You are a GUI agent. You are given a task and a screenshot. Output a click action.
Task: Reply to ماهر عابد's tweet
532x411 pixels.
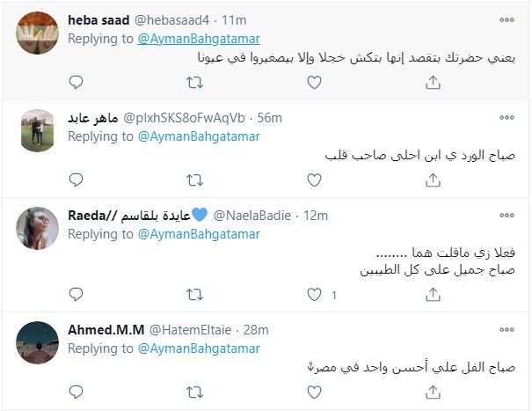pos(76,180)
